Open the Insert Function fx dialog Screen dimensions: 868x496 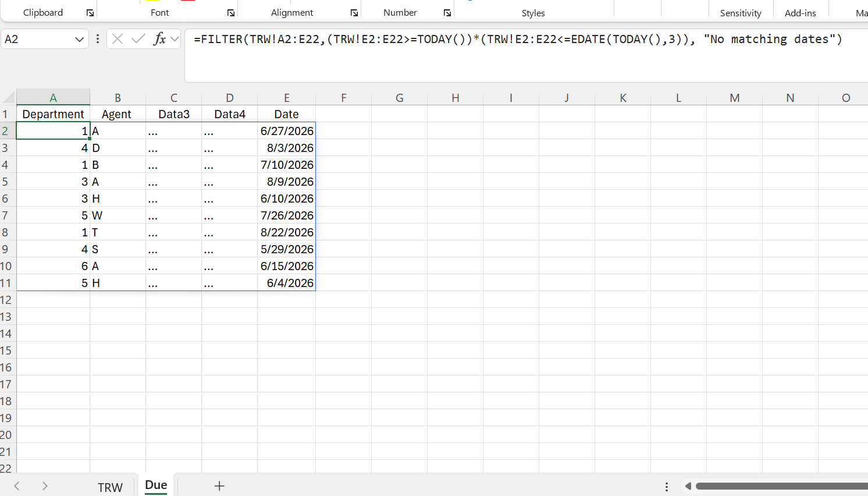click(159, 39)
